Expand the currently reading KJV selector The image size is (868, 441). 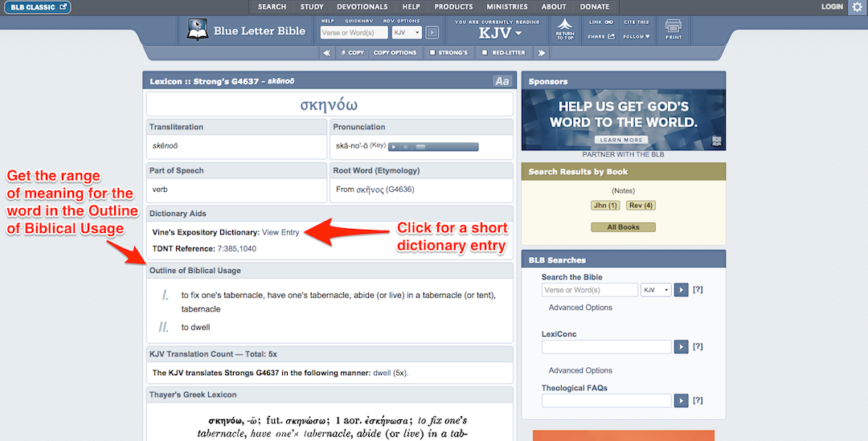coord(500,33)
